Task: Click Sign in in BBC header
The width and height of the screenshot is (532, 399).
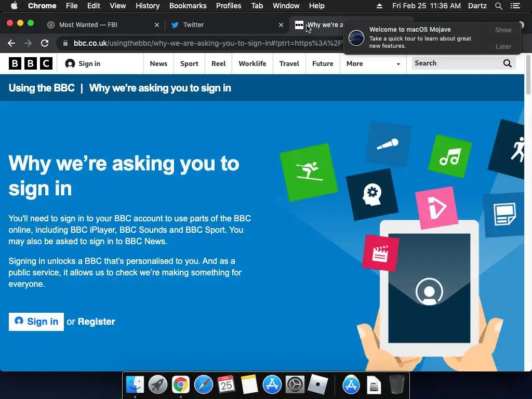Action: tap(89, 63)
